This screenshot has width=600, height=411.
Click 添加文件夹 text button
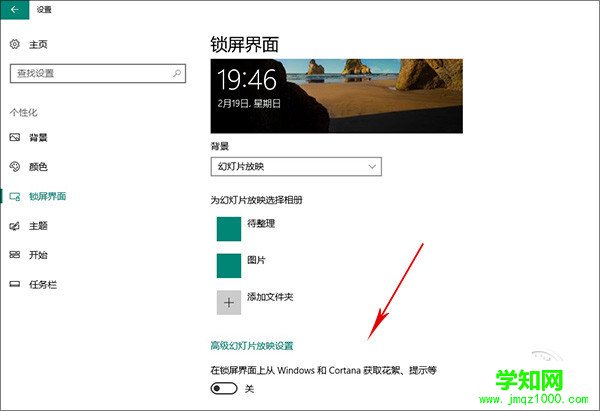[270, 297]
